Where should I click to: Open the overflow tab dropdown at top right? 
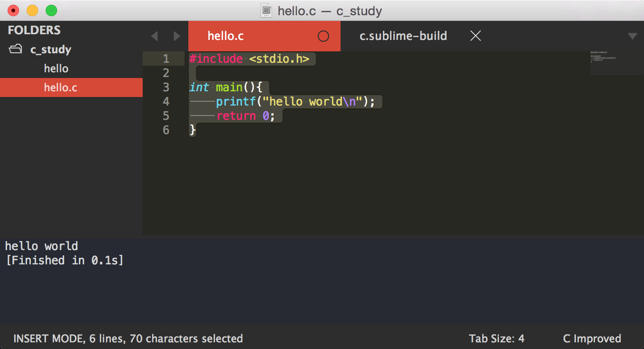point(632,36)
